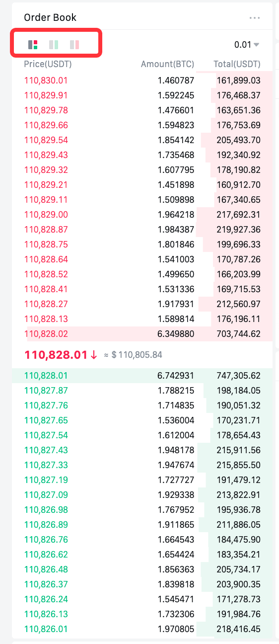Viewport: 279px width, 644px height.
Task: Pick bid amount 6.742931 BTC
Action: coord(176,376)
